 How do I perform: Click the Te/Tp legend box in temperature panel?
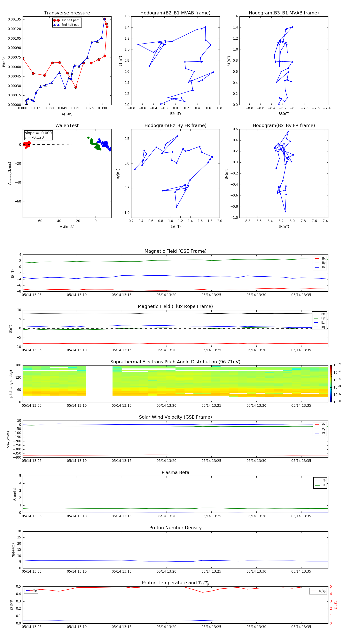pyautogui.click(x=318, y=591)
